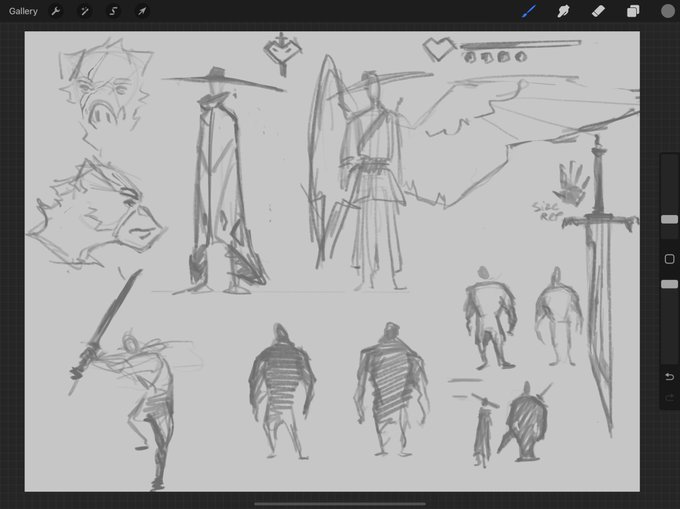Activate the Transform arrow tool

point(142,11)
